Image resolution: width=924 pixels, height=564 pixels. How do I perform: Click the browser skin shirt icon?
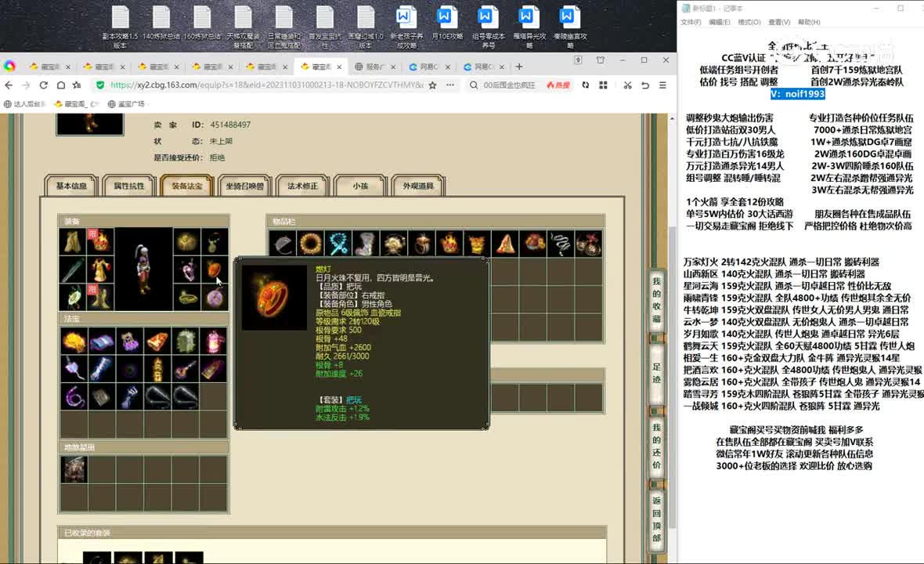(x=601, y=60)
